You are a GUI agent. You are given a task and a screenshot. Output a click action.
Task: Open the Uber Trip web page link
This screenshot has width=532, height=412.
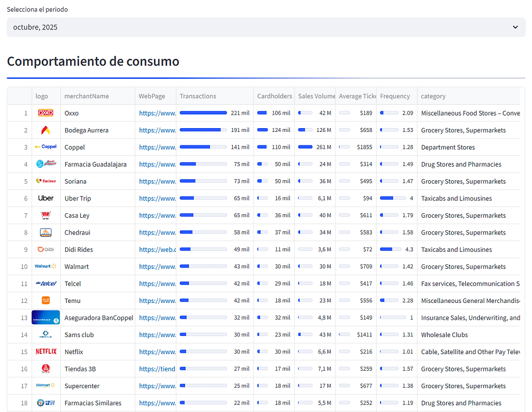[157, 199]
